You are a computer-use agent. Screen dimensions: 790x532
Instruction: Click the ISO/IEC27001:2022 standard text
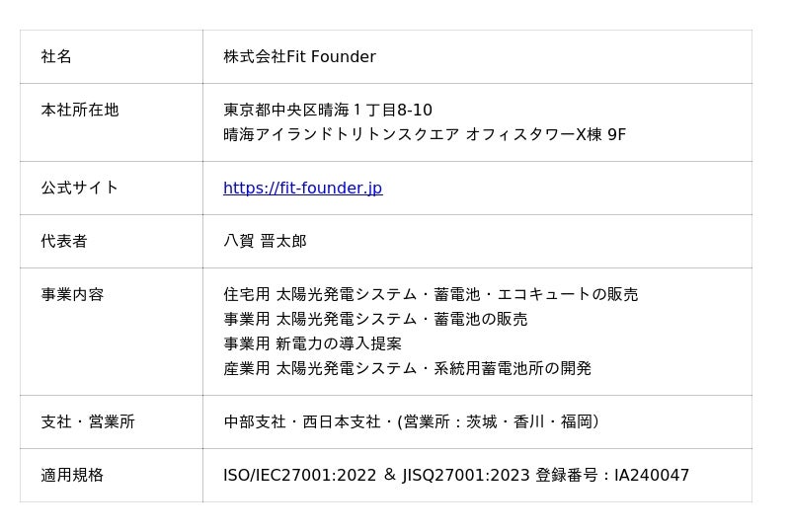299,476
